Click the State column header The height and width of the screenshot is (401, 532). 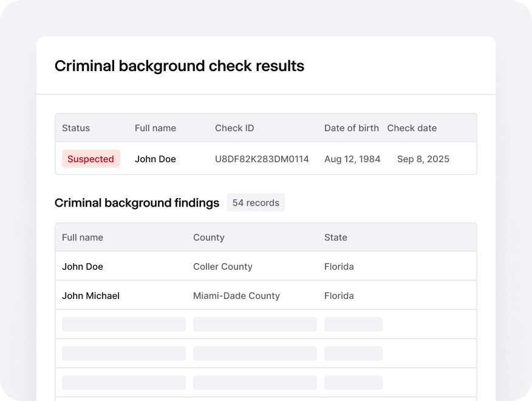[335, 238]
